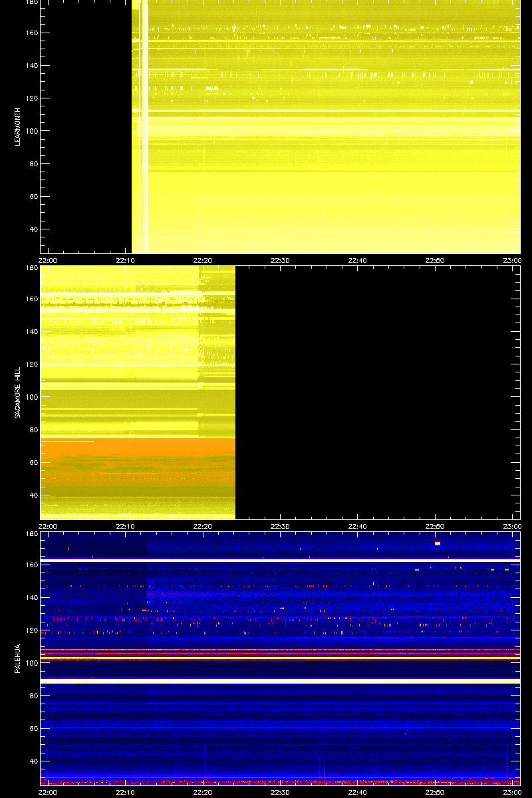This screenshot has height=798, width=532.
Task: Pick frequency label 60 on Palehua axis
Action: click(33, 728)
